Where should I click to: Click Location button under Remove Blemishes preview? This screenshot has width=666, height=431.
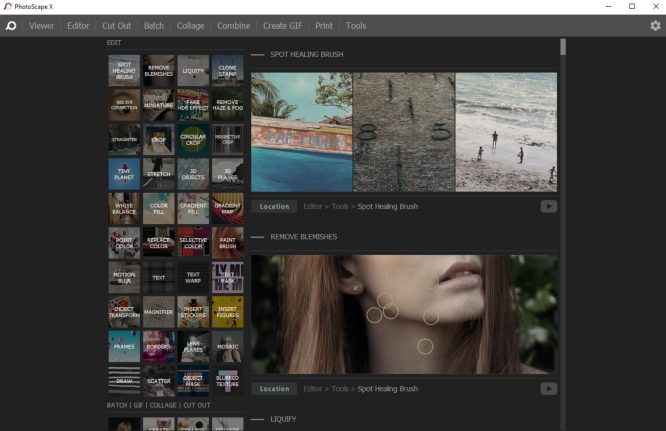274,389
